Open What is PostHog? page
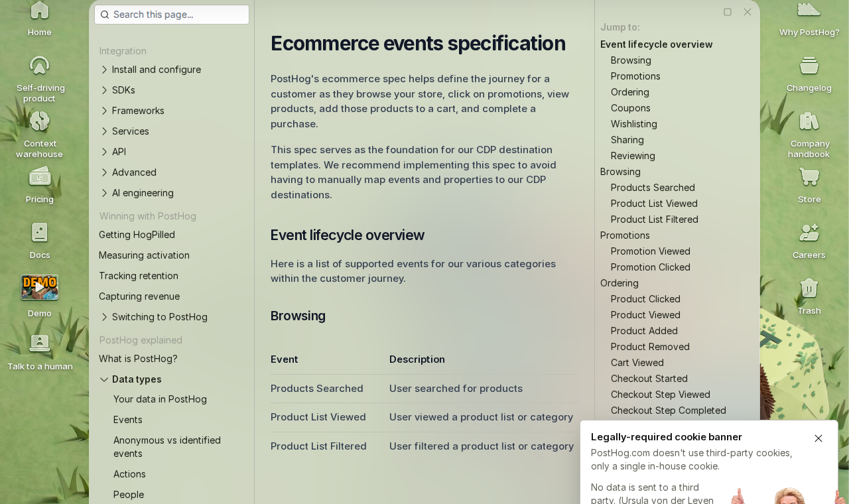The image size is (849, 504). 138,359
